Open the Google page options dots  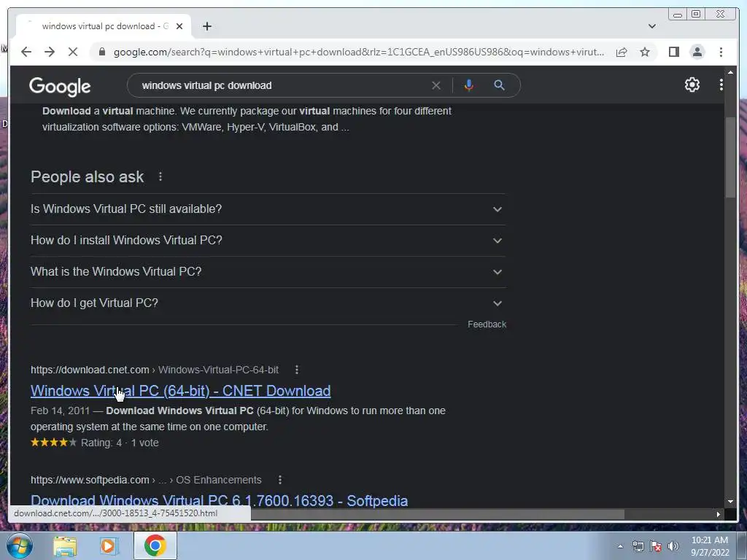click(721, 85)
